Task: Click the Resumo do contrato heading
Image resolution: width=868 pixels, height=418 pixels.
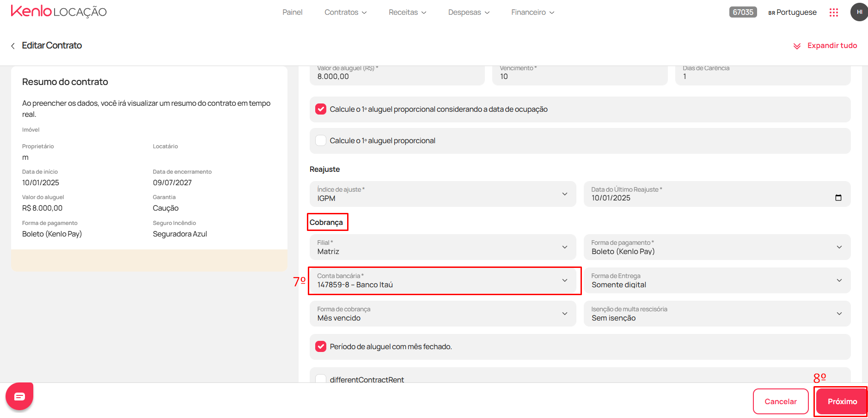Action: (65, 82)
